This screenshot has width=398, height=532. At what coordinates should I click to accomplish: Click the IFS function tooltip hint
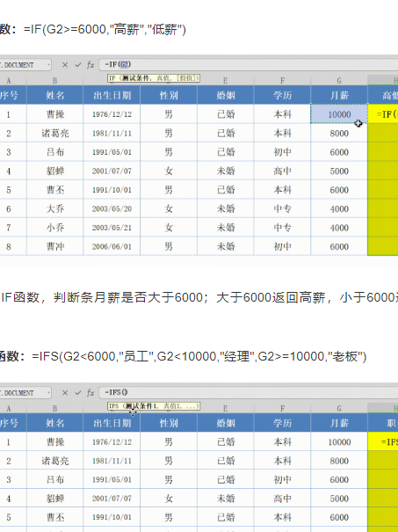pyautogui.click(x=154, y=405)
